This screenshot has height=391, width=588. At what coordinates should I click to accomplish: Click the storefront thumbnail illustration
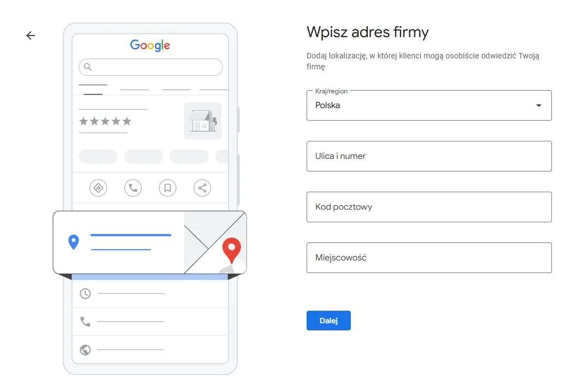203,121
